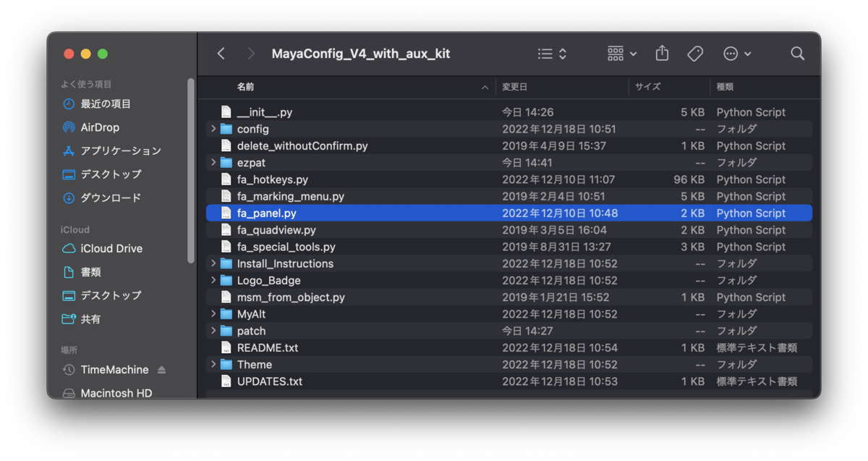Open iCloud Drive in the sidebar
This screenshot has height=461, width=868.
point(102,248)
